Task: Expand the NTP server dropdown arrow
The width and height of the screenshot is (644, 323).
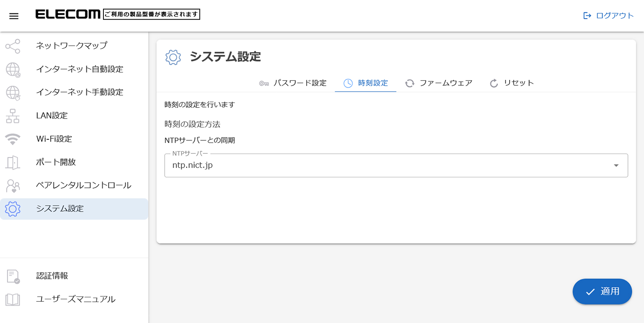Action: pos(616,165)
